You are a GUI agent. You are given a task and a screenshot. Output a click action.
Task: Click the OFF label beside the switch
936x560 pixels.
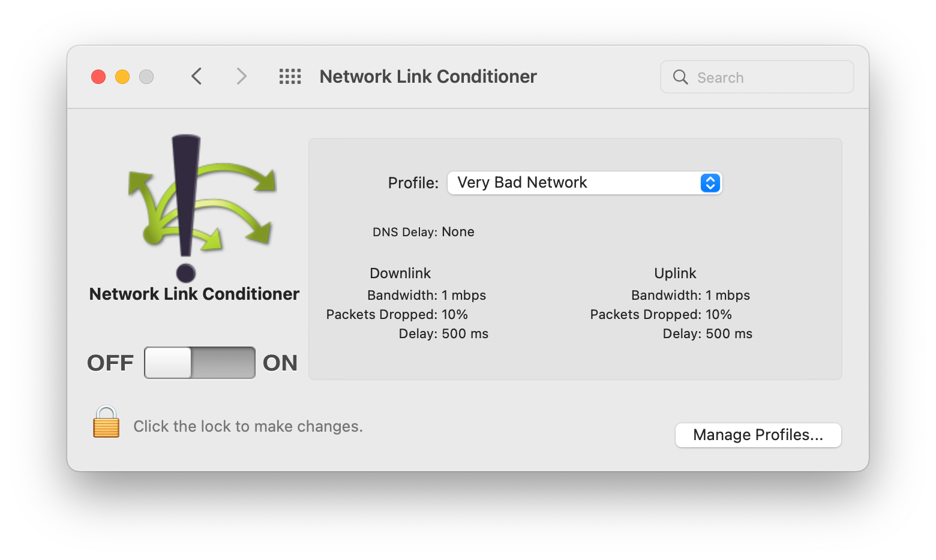coord(110,363)
